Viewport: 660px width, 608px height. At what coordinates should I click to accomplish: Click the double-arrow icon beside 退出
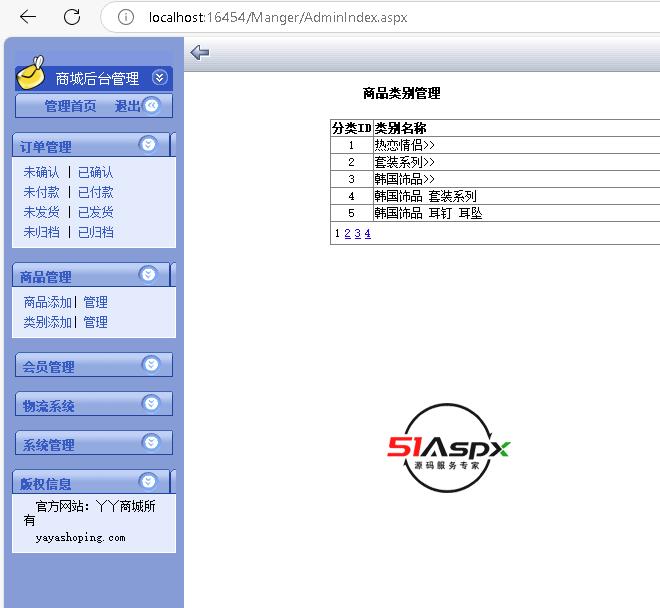click(x=151, y=105)
